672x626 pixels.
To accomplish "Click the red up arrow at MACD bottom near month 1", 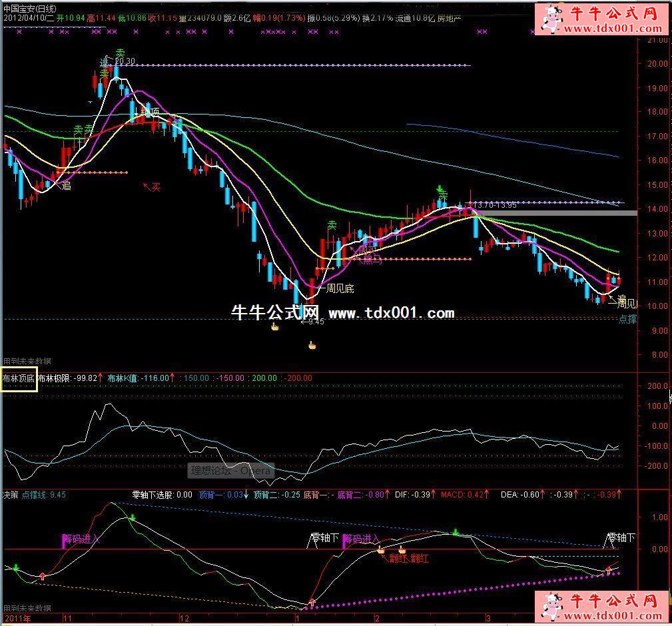I will click(311, 602).
